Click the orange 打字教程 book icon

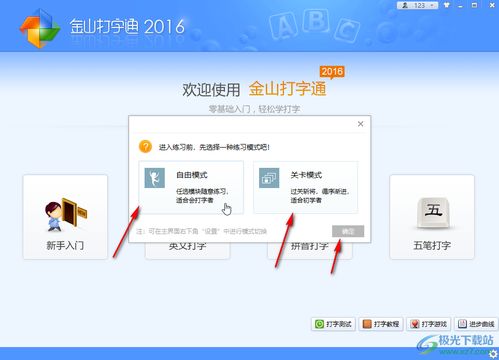coord(367,324)
